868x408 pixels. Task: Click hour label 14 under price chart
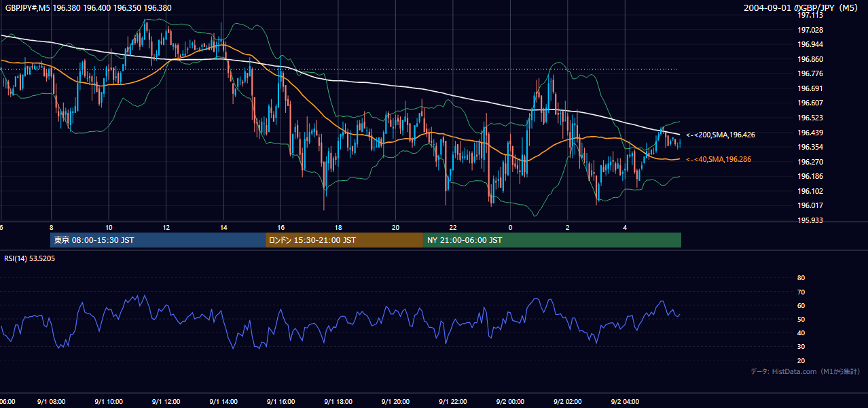(x=223, y=227)
